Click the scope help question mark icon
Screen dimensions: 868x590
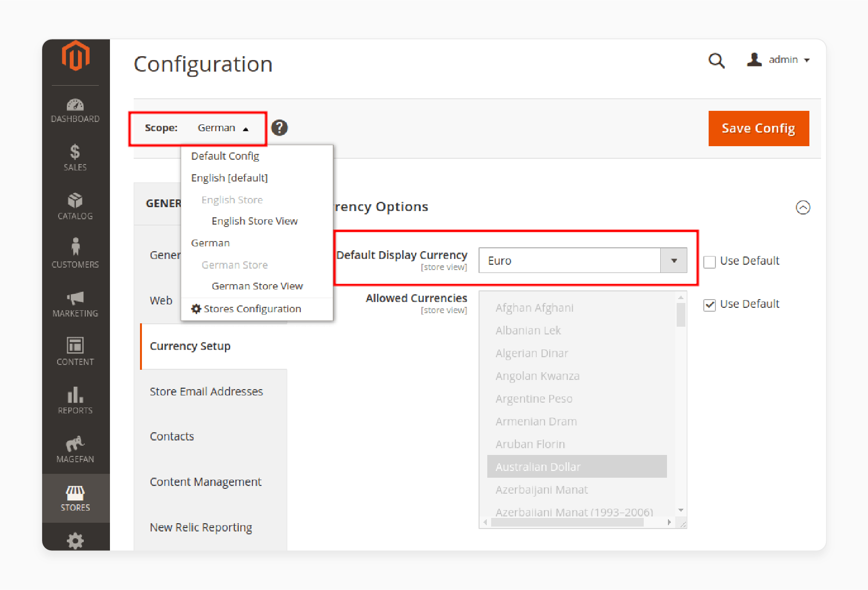279,128
